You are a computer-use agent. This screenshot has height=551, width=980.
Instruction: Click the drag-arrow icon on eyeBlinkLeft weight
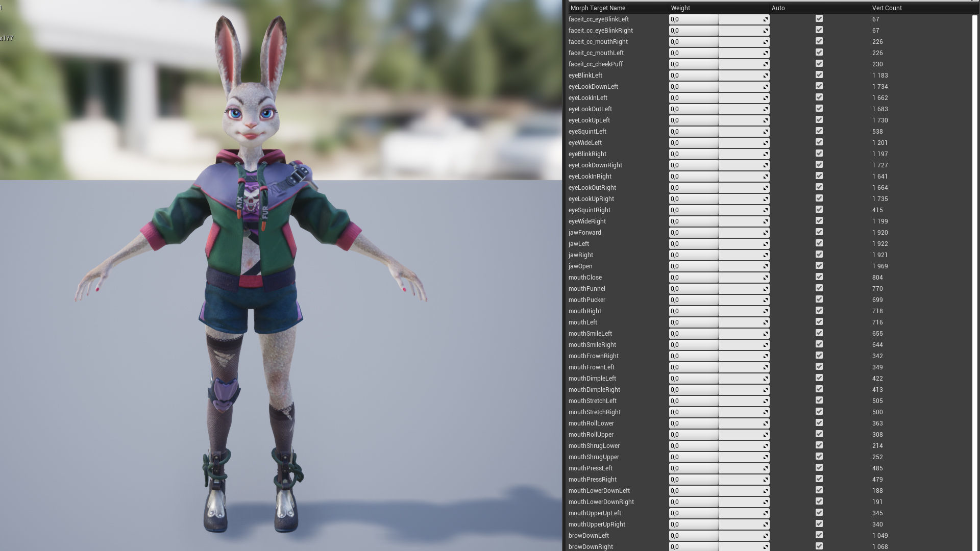point(766,76)
